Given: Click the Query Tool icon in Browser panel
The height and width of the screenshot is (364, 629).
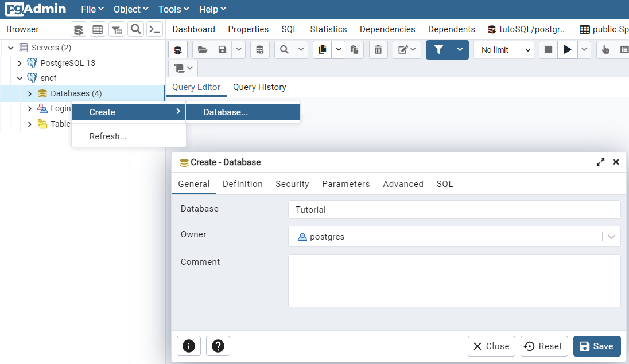Looking at the screenshot, I should click(x=79, y=29).
